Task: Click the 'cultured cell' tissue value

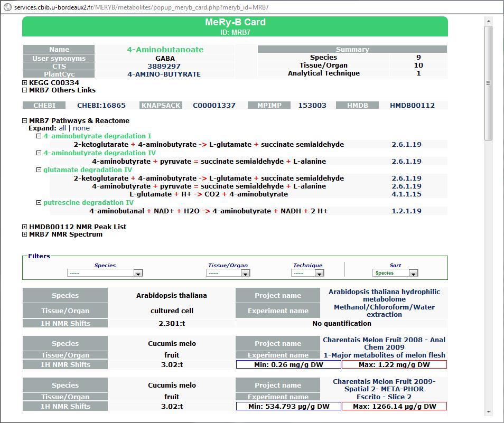Action: tap(172, 311)
